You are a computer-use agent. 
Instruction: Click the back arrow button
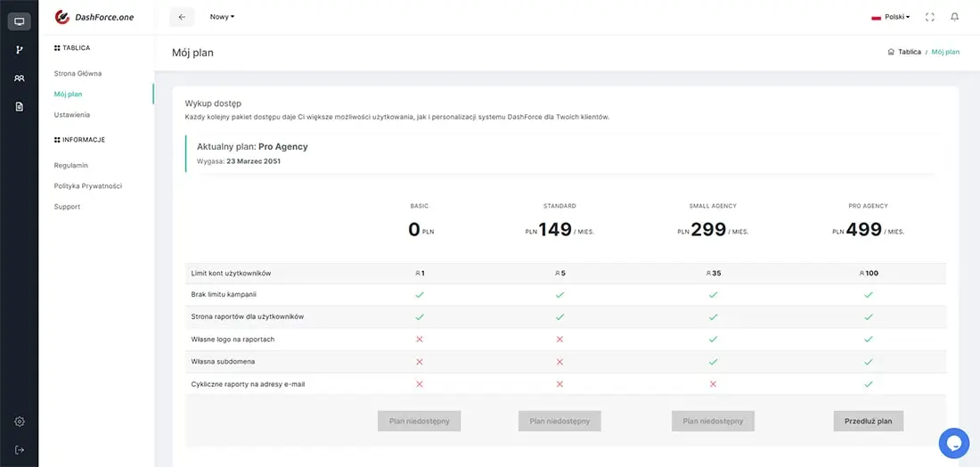point(182,17)
